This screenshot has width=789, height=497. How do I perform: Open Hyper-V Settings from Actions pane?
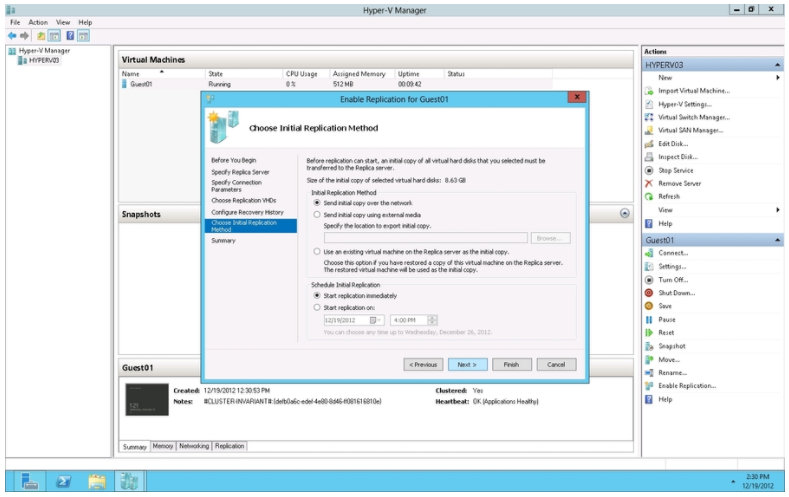click(x=685, y=104)
